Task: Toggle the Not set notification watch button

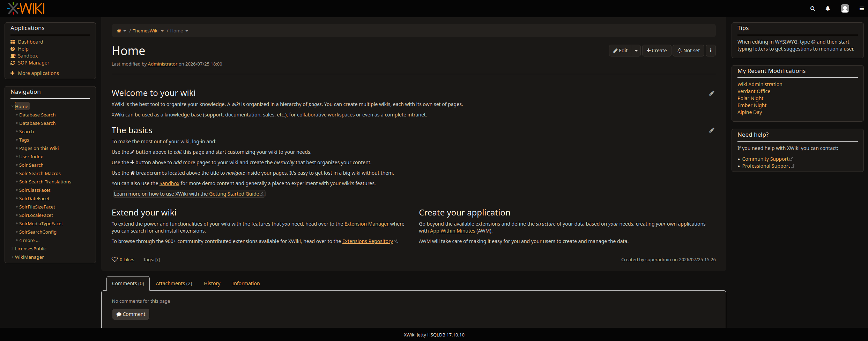Action: 688,51
